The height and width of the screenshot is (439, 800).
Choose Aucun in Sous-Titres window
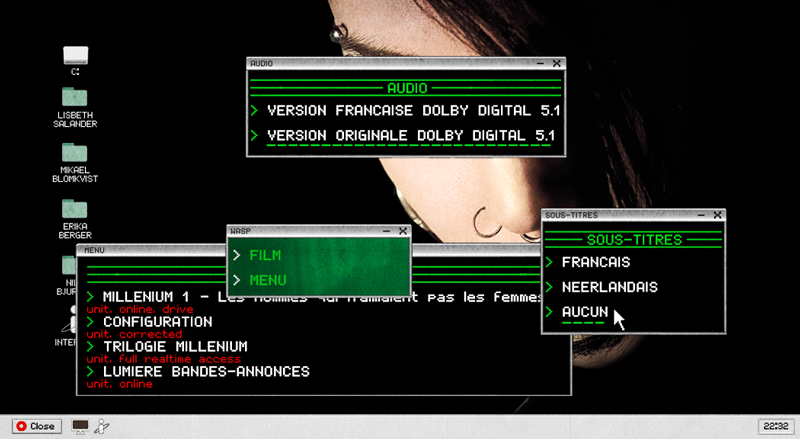coord(585,312)
